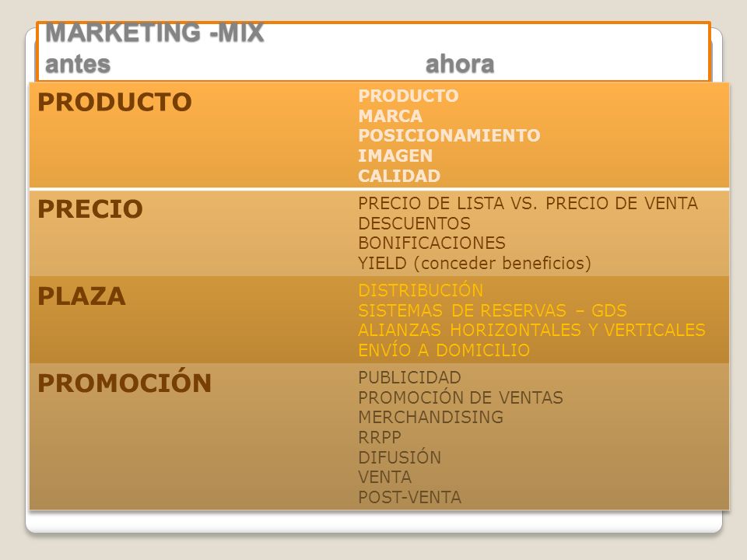Click the MARKETING -MIX title text

(154, 33)
